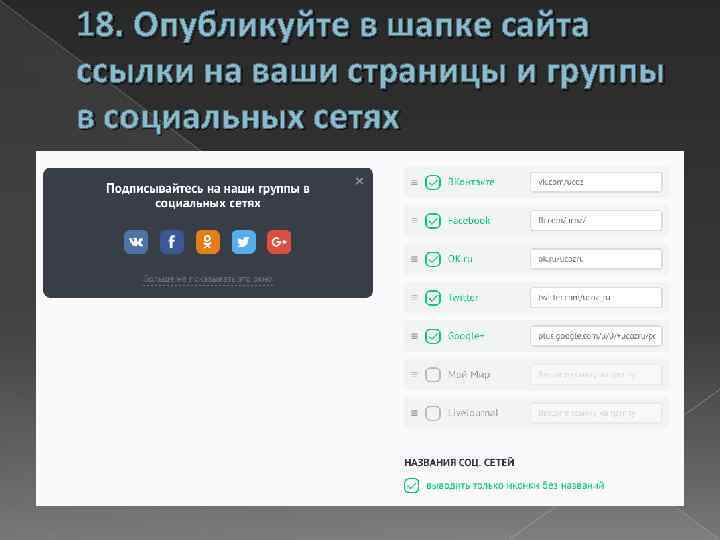Click the LiveJournal label
Screen dimensions: 720x540
[x=473, y=413]
